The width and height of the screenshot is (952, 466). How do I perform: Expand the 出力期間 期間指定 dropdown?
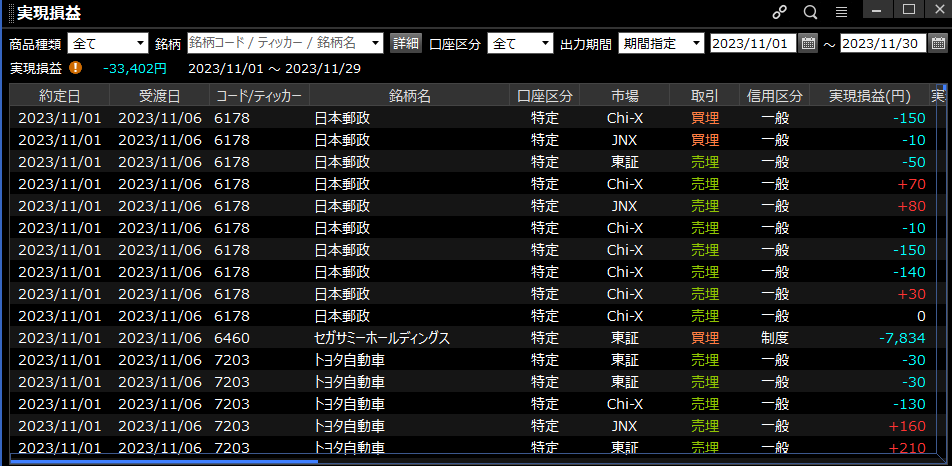pos(661,44)
